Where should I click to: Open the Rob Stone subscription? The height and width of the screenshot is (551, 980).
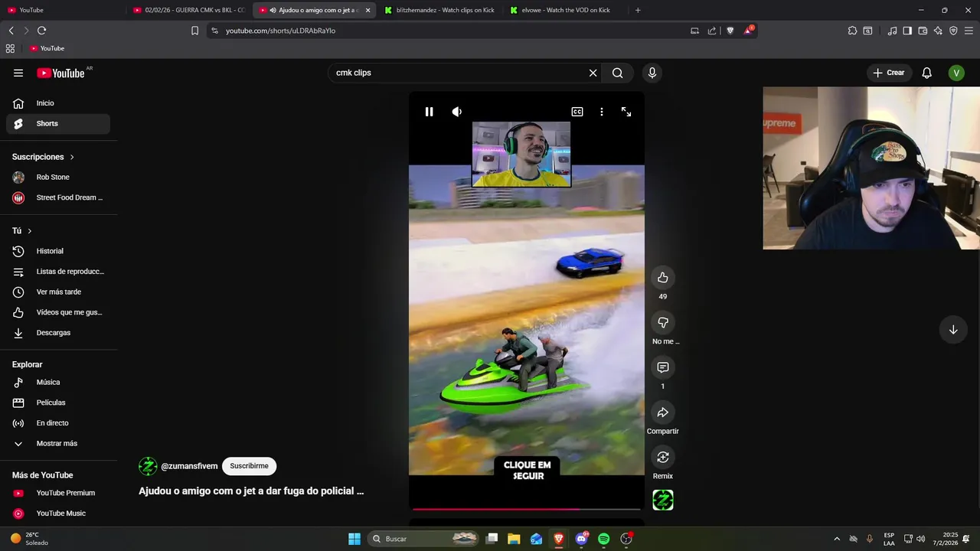tap(58, 177)
